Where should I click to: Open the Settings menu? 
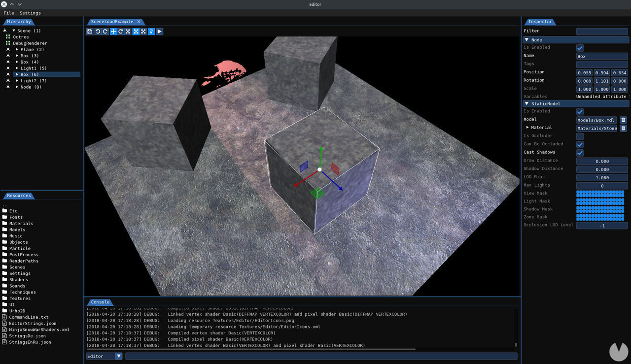pos(30,13)
